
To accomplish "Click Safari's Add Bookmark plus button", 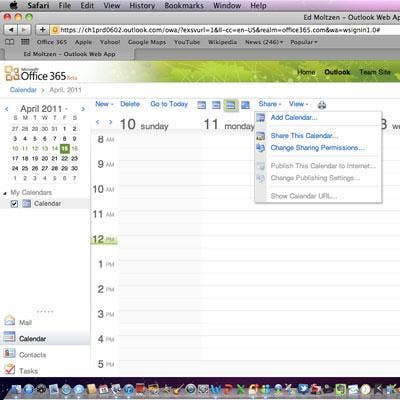I will [x=42, y=30].
